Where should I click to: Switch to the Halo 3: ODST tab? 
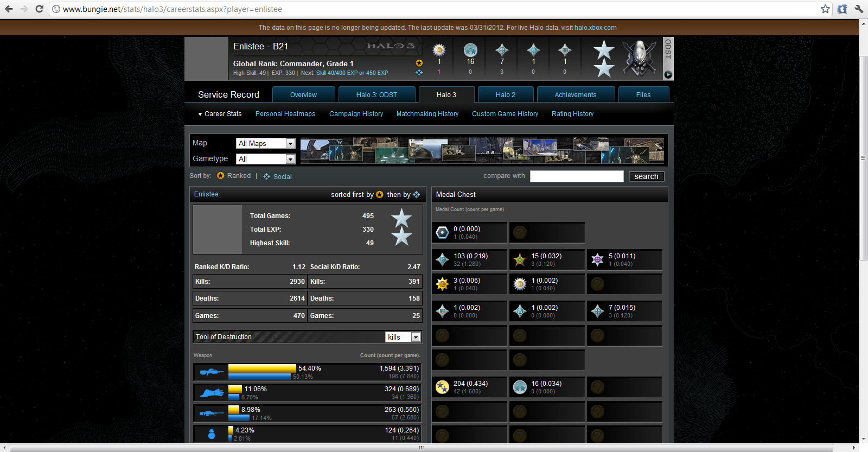coord(376,94)
